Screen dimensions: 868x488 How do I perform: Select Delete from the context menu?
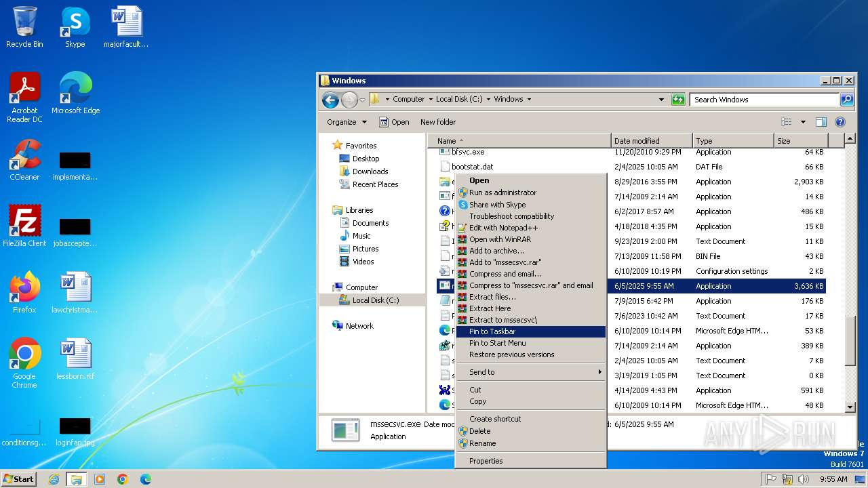pyautogui.click(x=530, y=431)
